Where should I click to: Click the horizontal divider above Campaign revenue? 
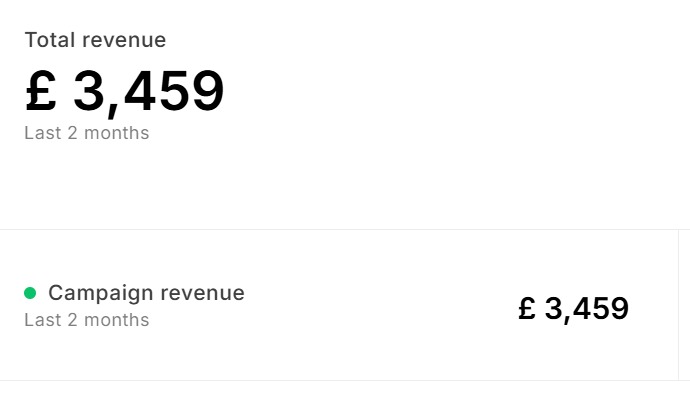pos(345,229)
